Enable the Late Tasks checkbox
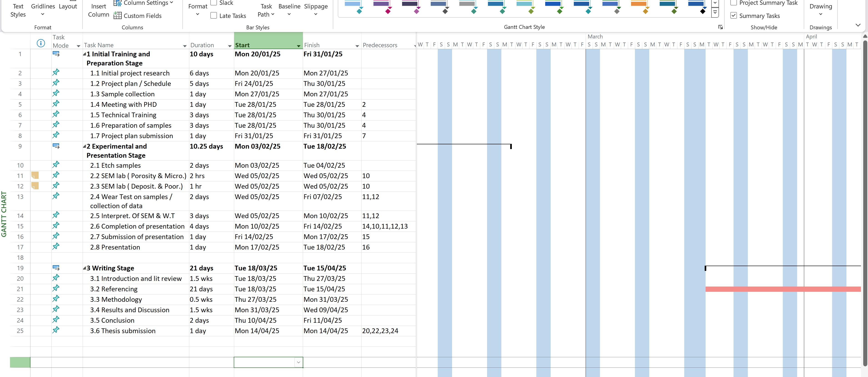Screen dimensions: 868x377 click(x=214, y=15)
